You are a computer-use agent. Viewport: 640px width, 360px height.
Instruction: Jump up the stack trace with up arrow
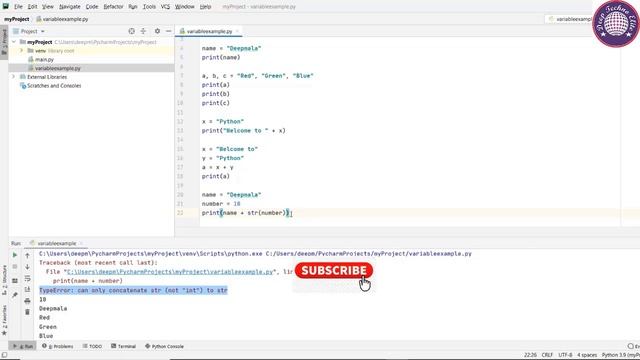coord(27,256)
